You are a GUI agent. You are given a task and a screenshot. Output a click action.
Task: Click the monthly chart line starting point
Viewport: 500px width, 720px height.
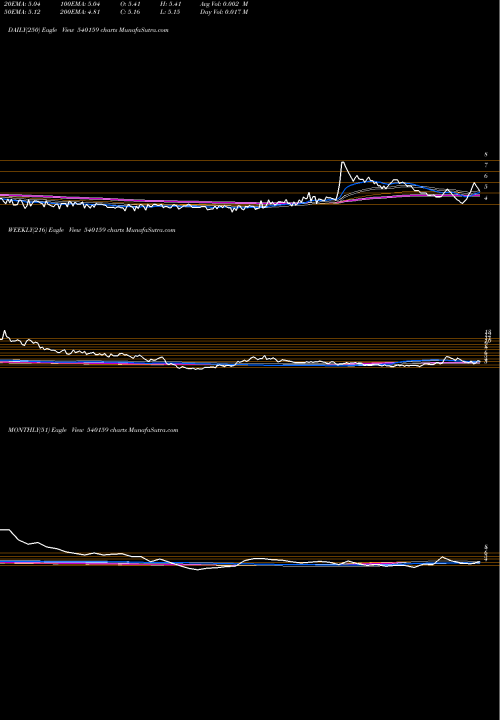[2, 530]
